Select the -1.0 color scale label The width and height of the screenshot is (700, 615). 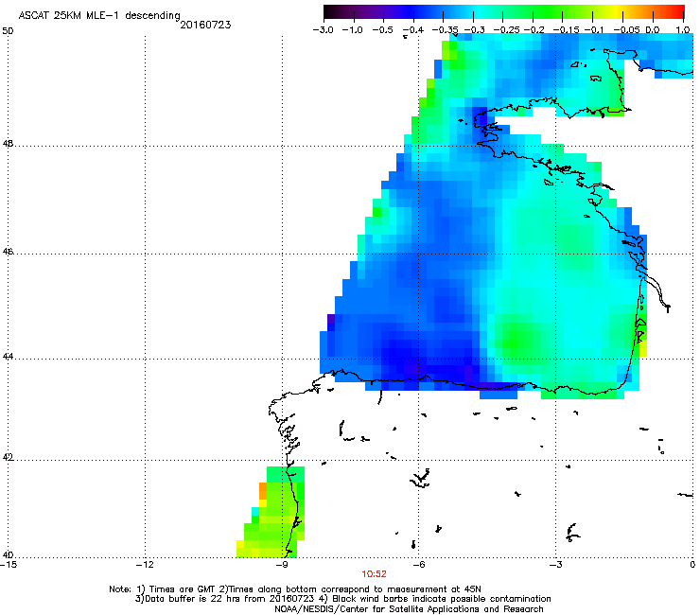pos(353,30)
